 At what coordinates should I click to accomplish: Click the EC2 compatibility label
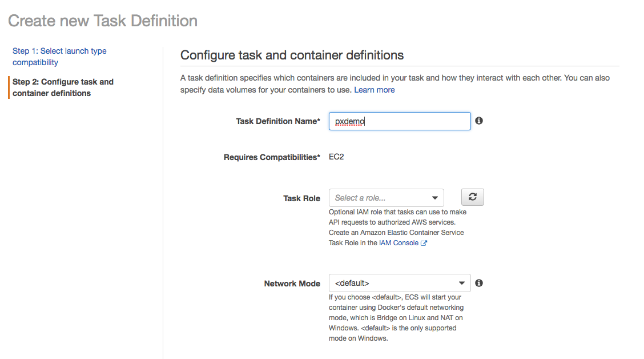(336, 157)
